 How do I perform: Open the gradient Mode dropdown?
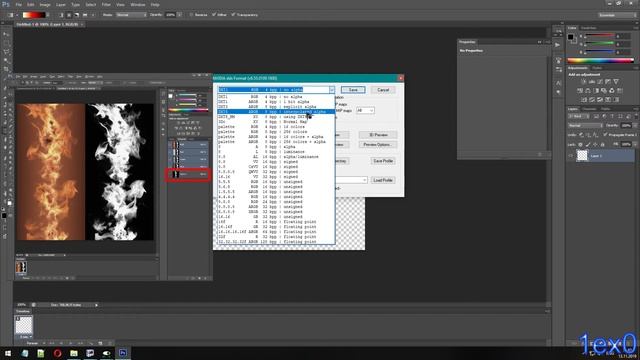131,15
